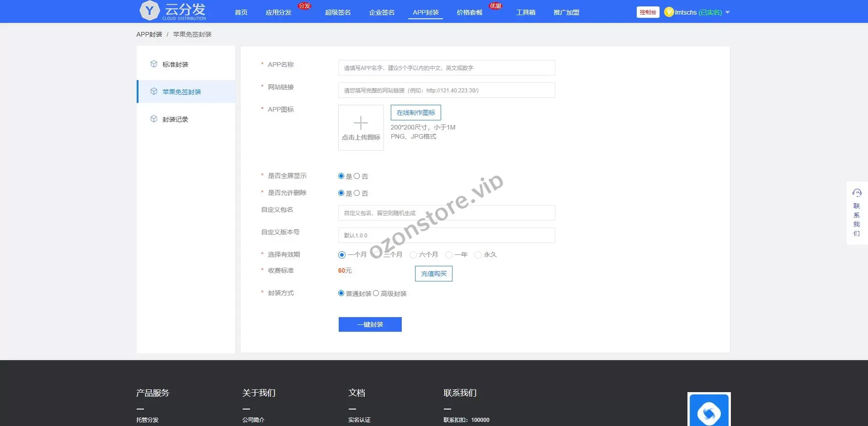The width and height of the screenshot is (868, 426).
Task: Click the 在线制作图标 button
Action: point(415,113)
